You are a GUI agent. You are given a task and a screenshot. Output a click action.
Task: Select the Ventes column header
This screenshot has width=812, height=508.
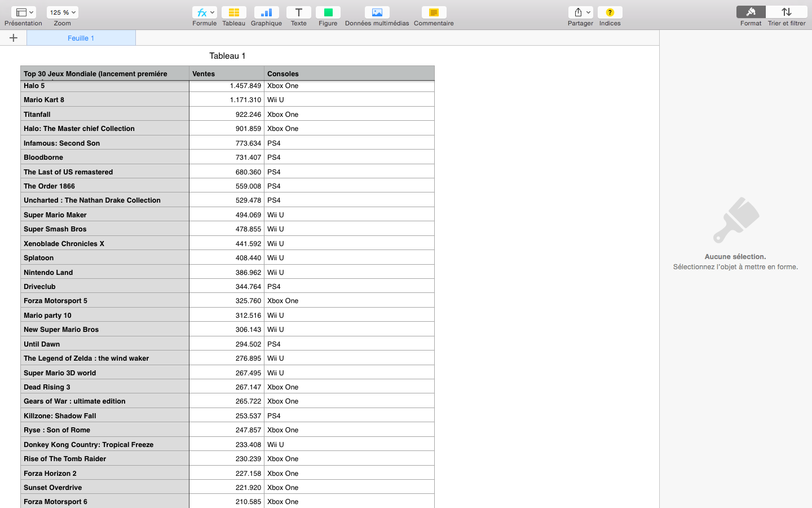click(227, 73)
